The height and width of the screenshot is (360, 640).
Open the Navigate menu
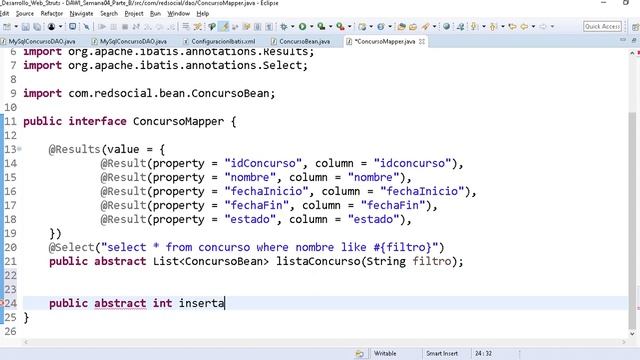81,13
